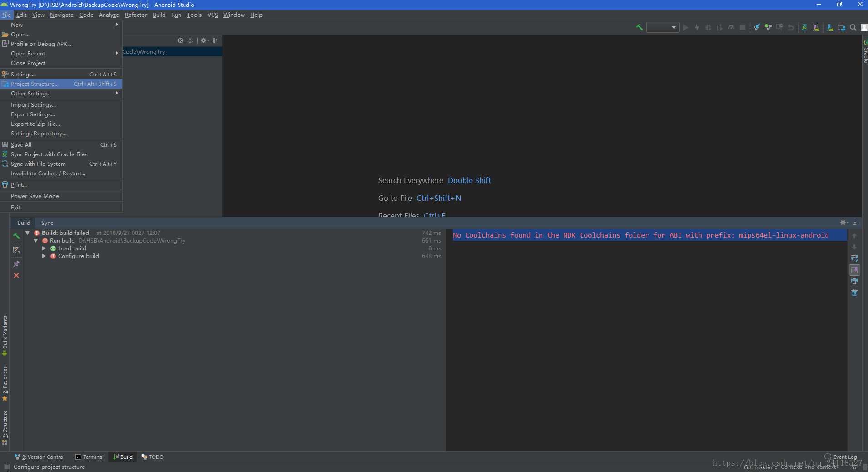Hide the project panel with the header hide icon
Image resolution: width=868 pixels, height=472 pixels.
[x=216, y=40]
